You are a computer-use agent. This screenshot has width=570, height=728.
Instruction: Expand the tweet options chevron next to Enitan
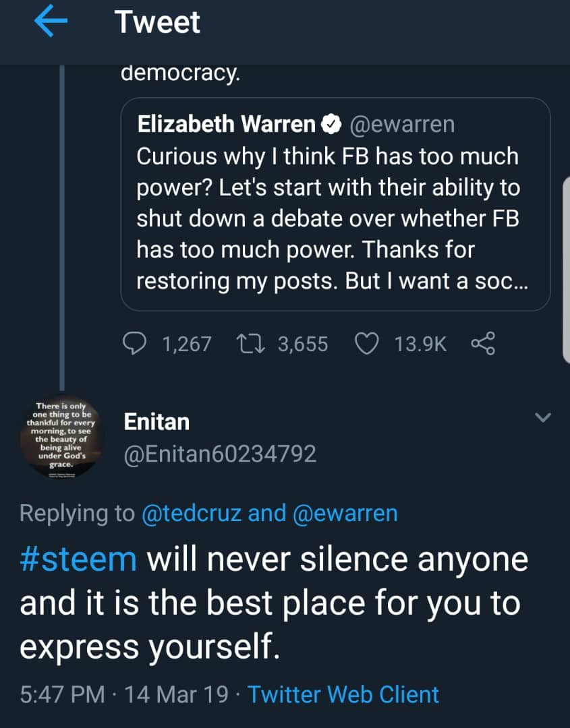(542, 417)
